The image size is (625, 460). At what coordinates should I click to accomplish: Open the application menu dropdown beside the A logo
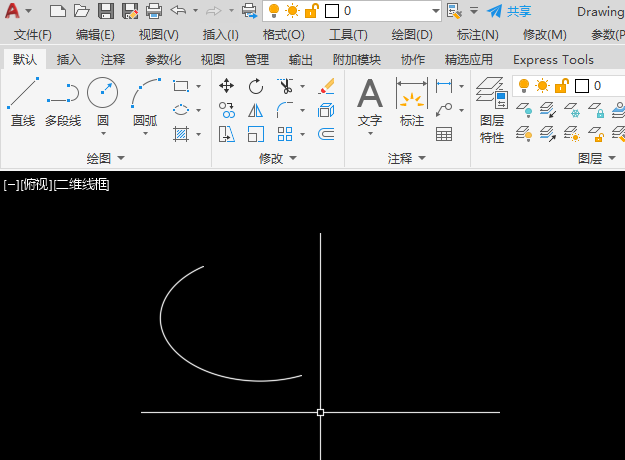28,11
